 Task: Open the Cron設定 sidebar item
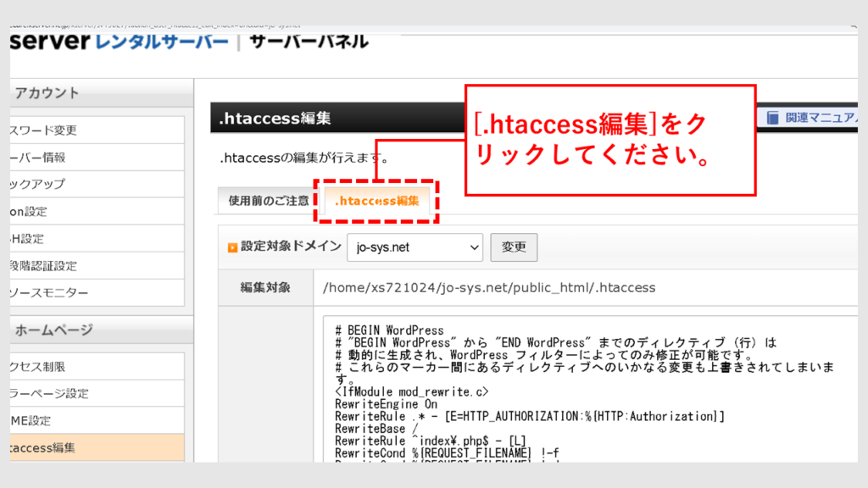(97, 211)
